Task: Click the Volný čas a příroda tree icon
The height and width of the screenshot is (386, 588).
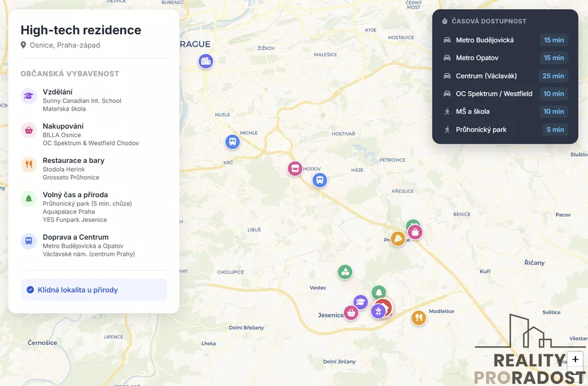Action: click(x=29, y=199)
